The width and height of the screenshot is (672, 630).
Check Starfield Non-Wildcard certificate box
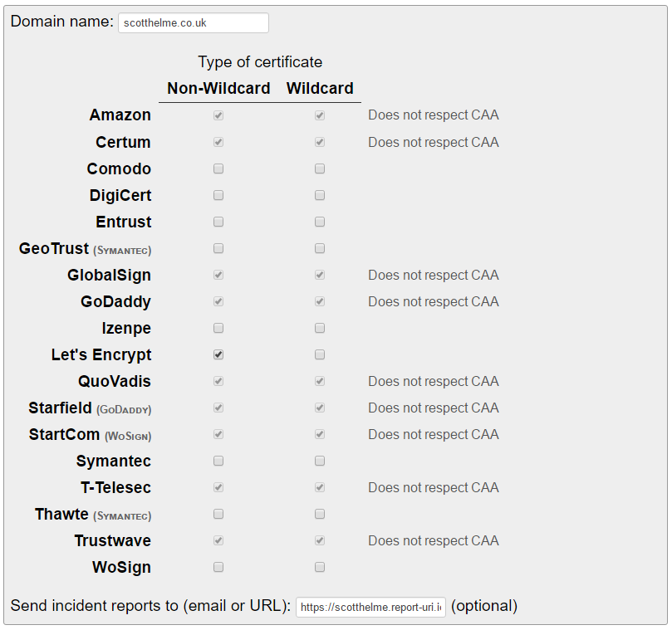coord(218,408)
